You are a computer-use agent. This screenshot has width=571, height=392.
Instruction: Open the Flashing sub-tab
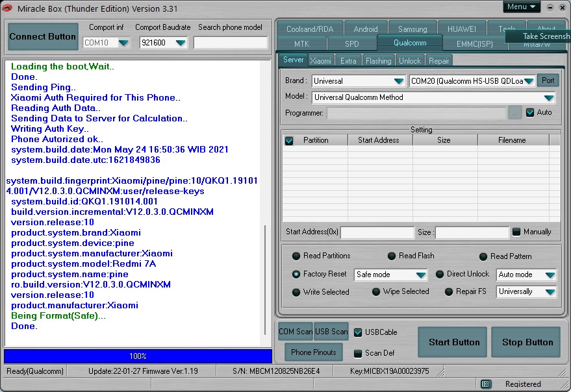pyautogui.click(x=378, y=60)
